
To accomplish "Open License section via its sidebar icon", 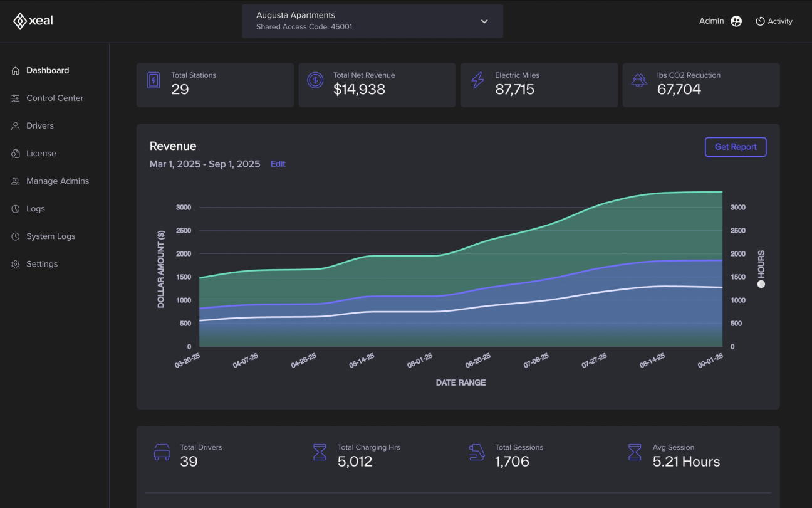I will click(15, 153).
